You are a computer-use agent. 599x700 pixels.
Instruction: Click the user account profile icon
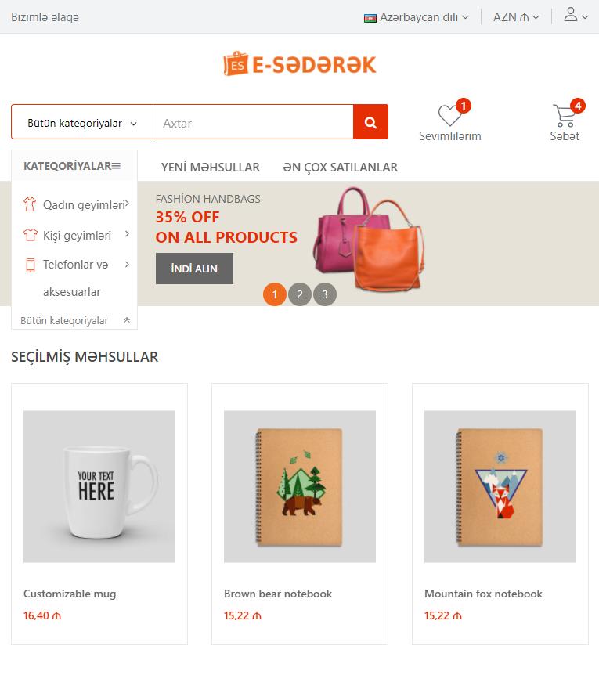coord(571,14)
